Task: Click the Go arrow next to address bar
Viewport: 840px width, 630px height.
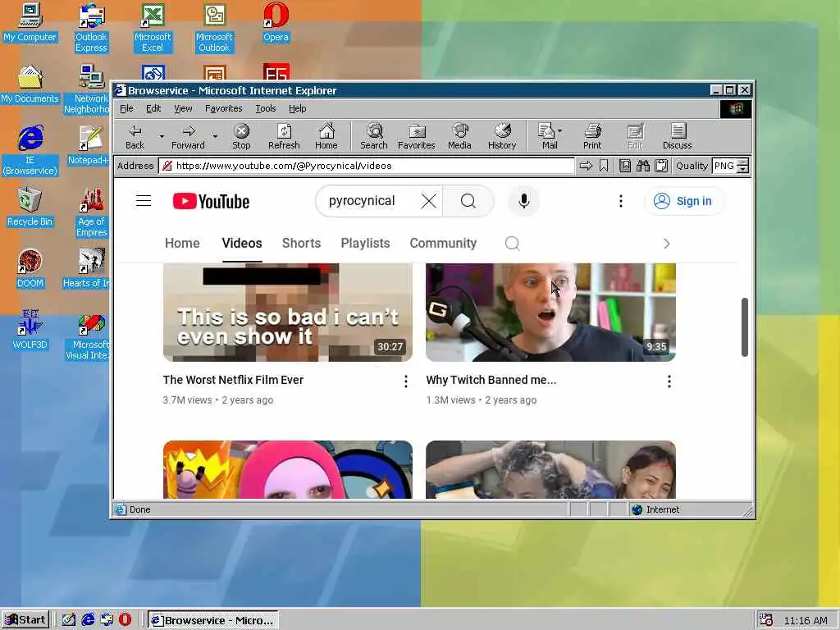Action: pyautogui.click(x=586, y=166)
